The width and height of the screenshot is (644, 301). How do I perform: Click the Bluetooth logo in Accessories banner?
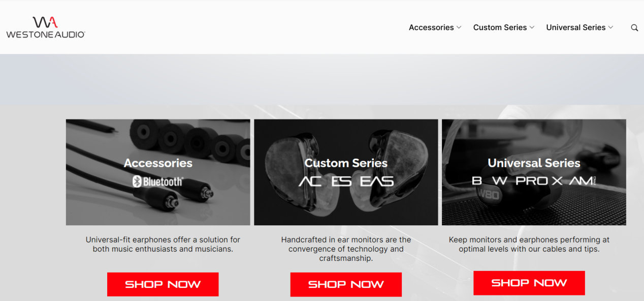point(158,182)
